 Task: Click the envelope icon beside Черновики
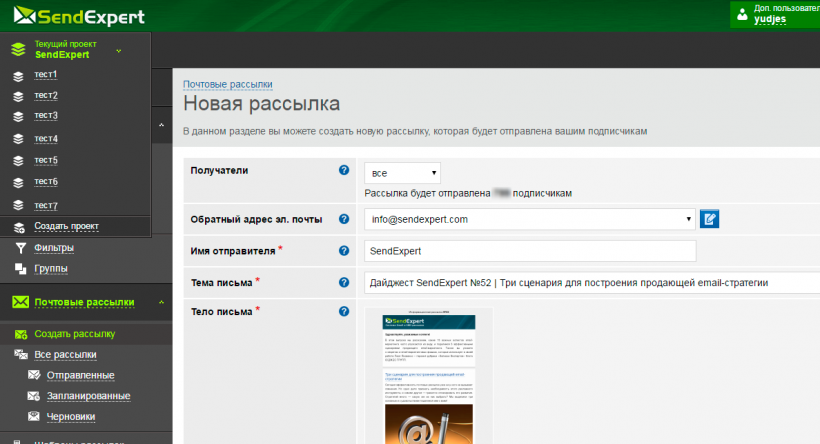(34, 416)
